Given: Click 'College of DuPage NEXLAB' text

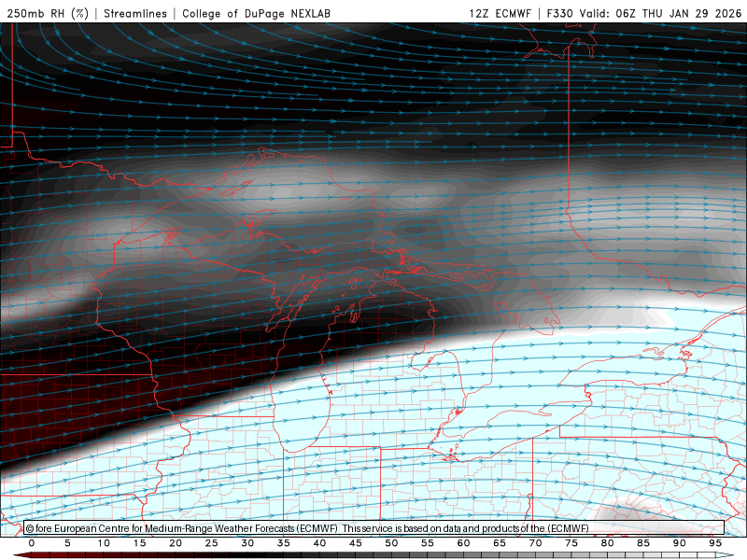Looking at the screenshot, I should pos(256,13).
